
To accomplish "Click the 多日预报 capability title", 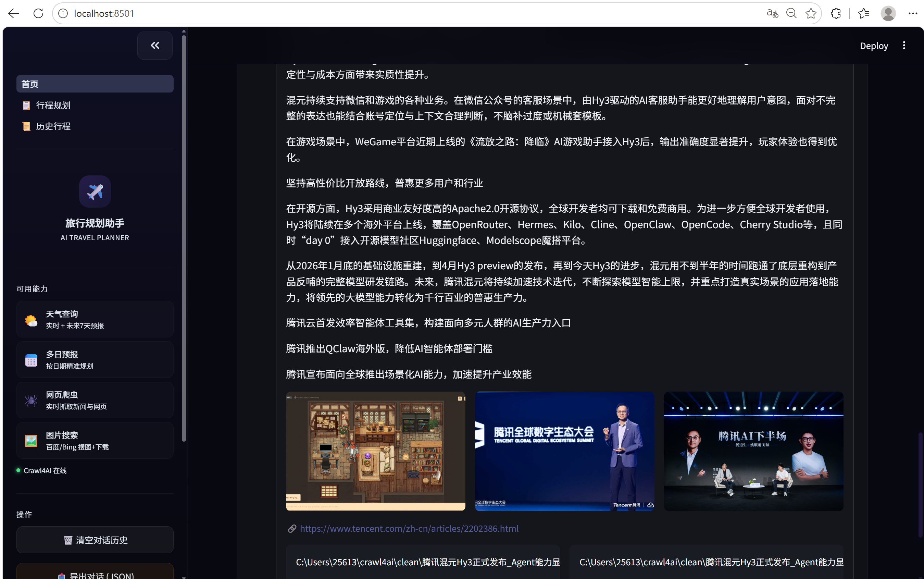I will tap(62, 354).
